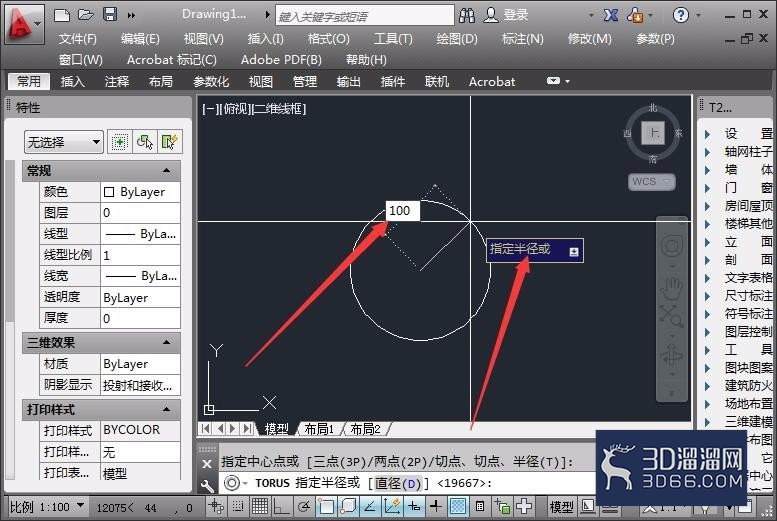Switch to the 布局1 layout tab
Image resolution: width=777 pixels, height=521 pixels.
pos(320,429)
